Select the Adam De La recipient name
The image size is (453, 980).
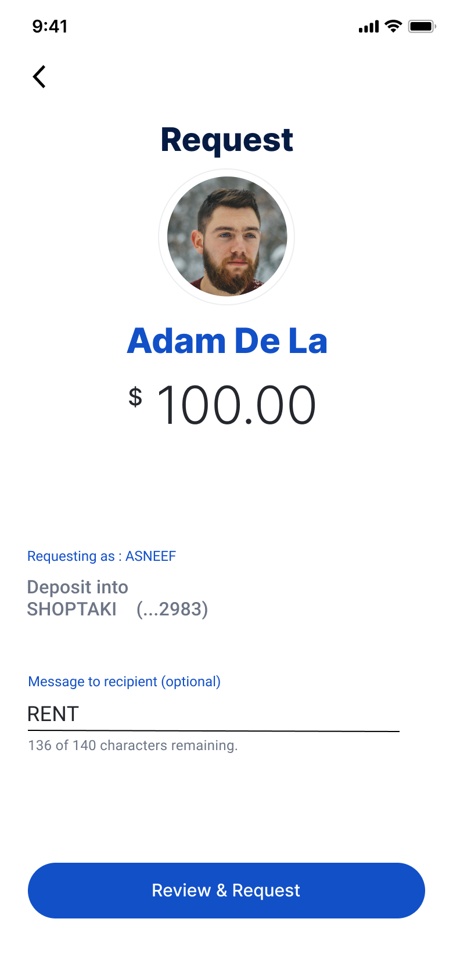point(227,341)
